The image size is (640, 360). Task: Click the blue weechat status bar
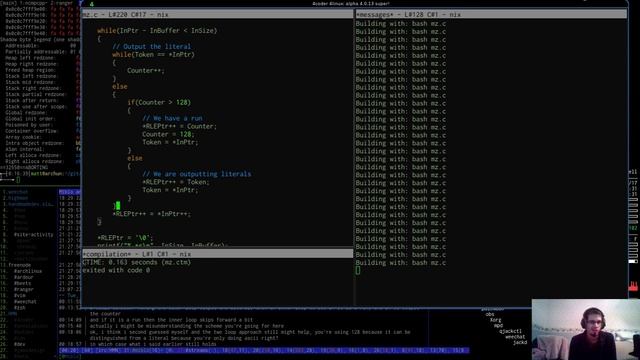coord(264,350)
